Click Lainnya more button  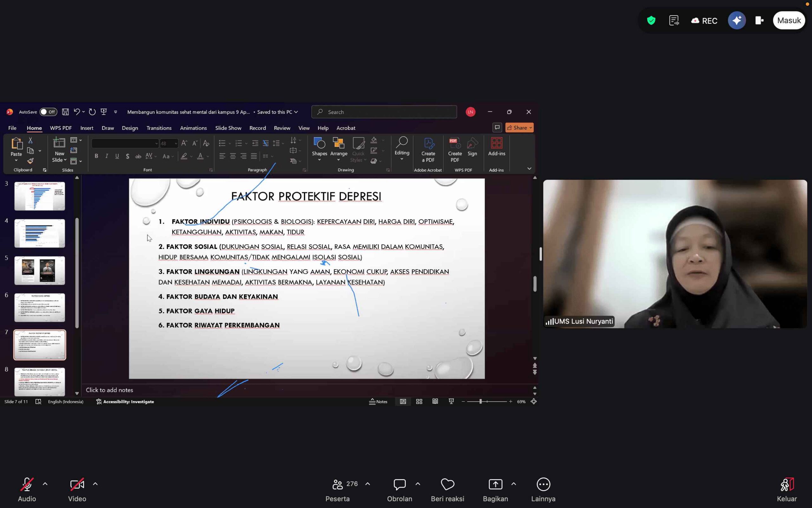pos(543,490)
